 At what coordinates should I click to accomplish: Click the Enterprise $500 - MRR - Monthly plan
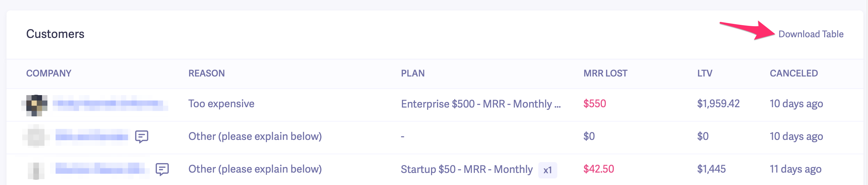(x=480, y=104)
